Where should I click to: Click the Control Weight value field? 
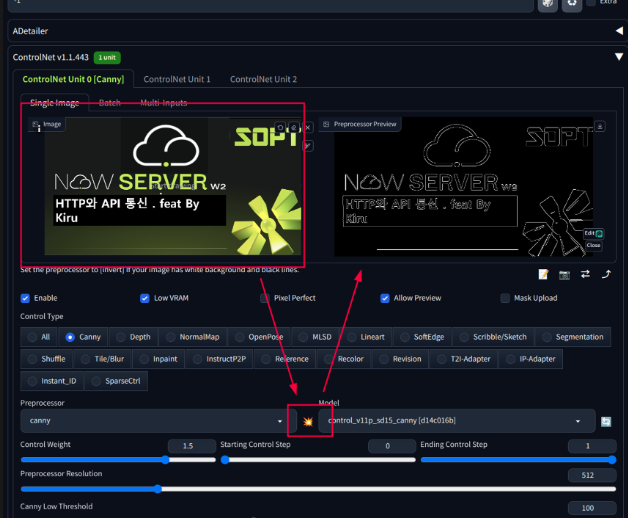click(191, 446)
